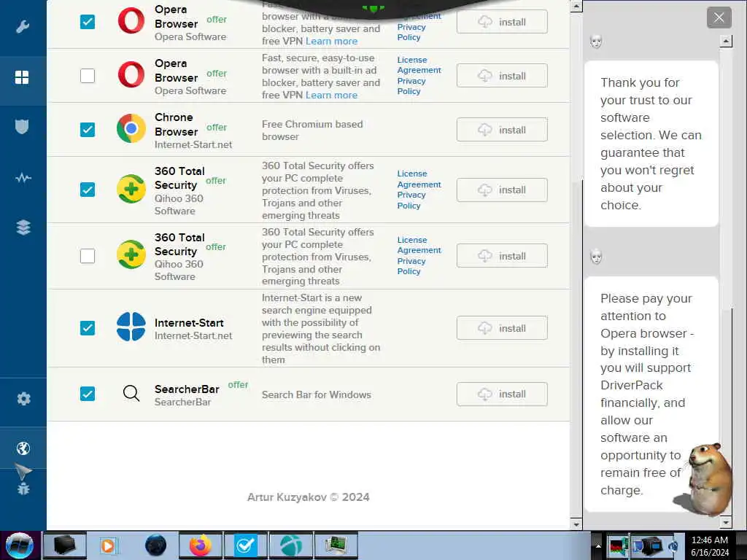This screenshot has width=747, height=560.
Task: Close the assistant chat panel
Action: coord(719,18)
